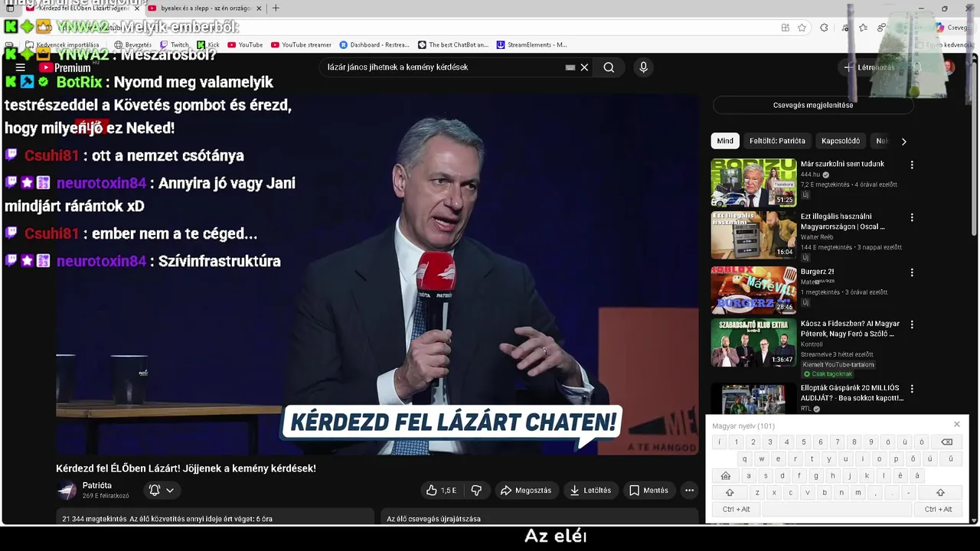Open the Patrióta channel avatar

point(67,491)
